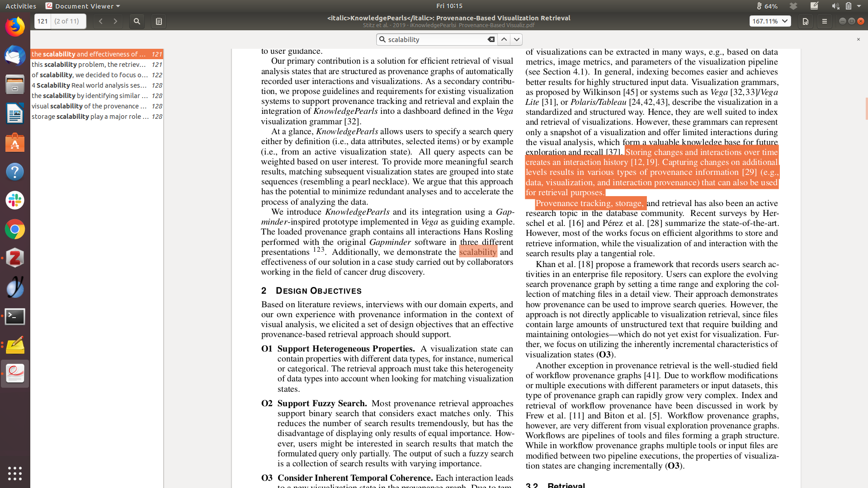Open the Activities overview
The height and width of the screenshot is (488, 868).
21,6
